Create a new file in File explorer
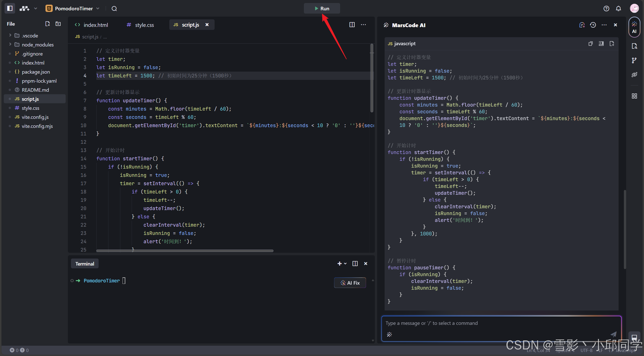644x356 pixels. (x=47, y=24)
